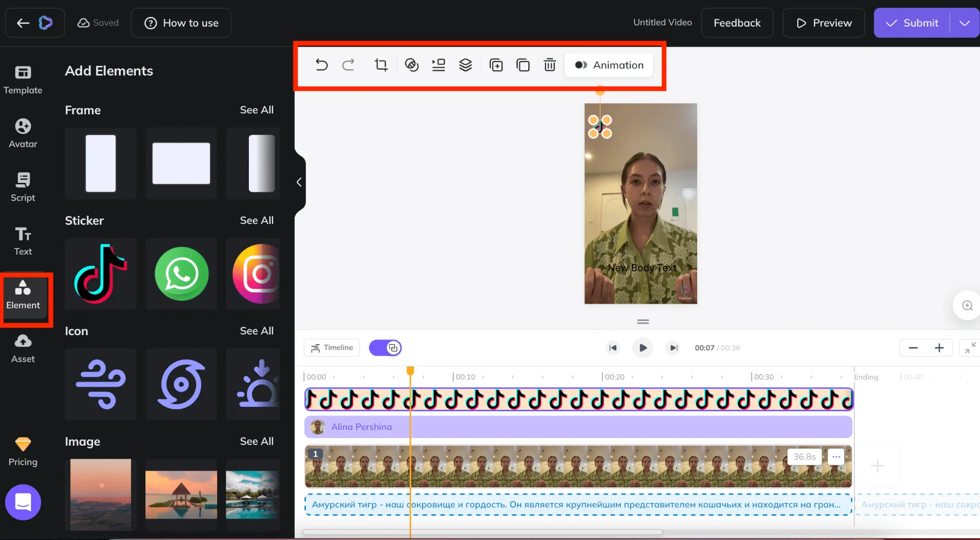
Task: Open the layers stack icon
Action: point(465,65)
